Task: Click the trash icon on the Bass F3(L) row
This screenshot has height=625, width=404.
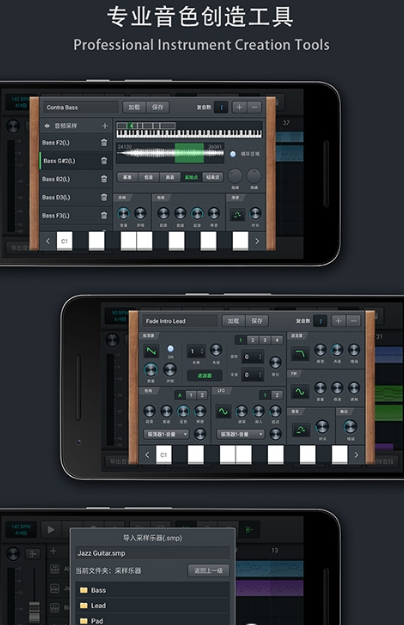Action: pos(104,215)
